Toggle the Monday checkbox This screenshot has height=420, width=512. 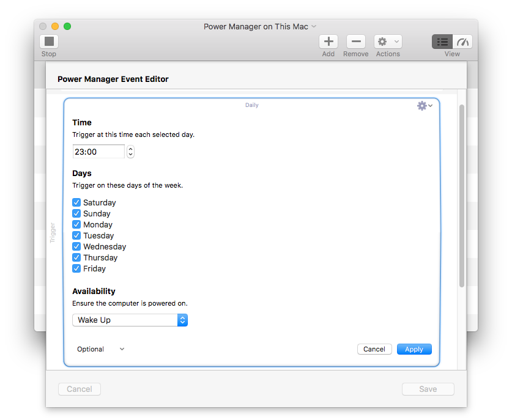coord(76,224)
